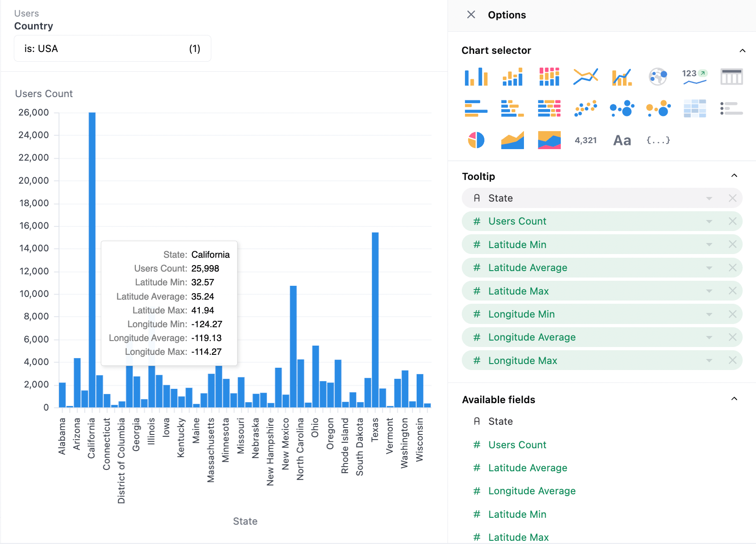Choose the line chart icon
This screenshot has width=756, height=544.
pyautogui.click(x=586, y=76)
